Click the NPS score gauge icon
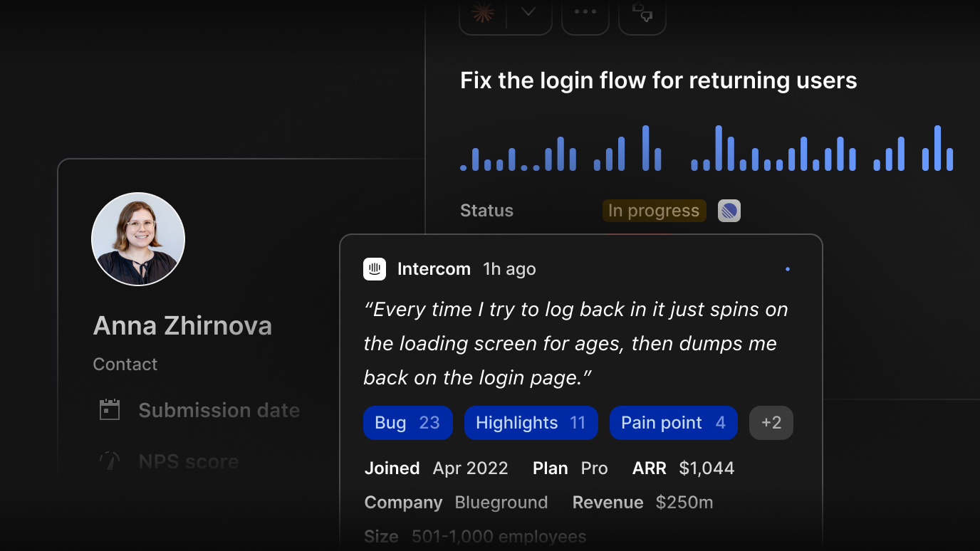980x551 pixels. pos(110,461)
